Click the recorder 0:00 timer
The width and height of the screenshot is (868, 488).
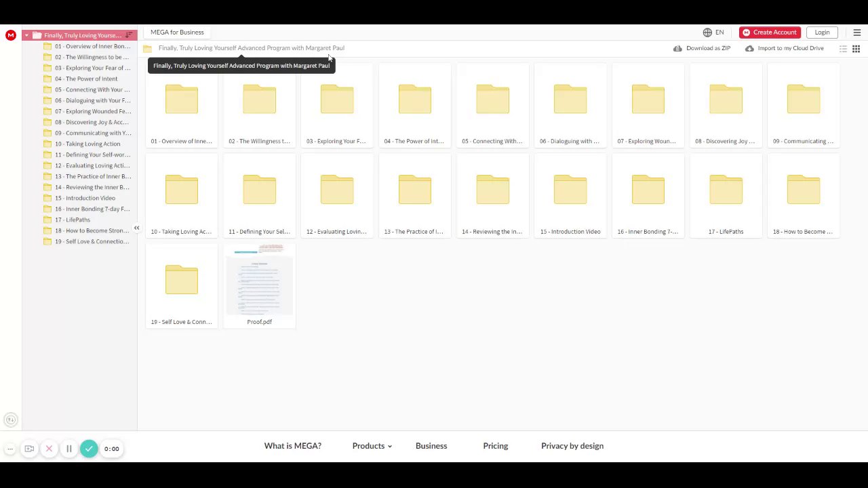111,449
